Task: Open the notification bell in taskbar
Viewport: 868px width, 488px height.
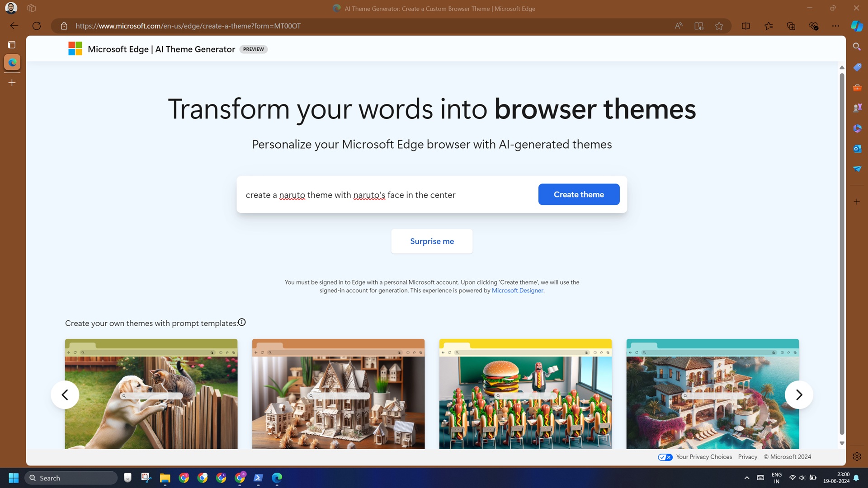Action: point(856,478)
